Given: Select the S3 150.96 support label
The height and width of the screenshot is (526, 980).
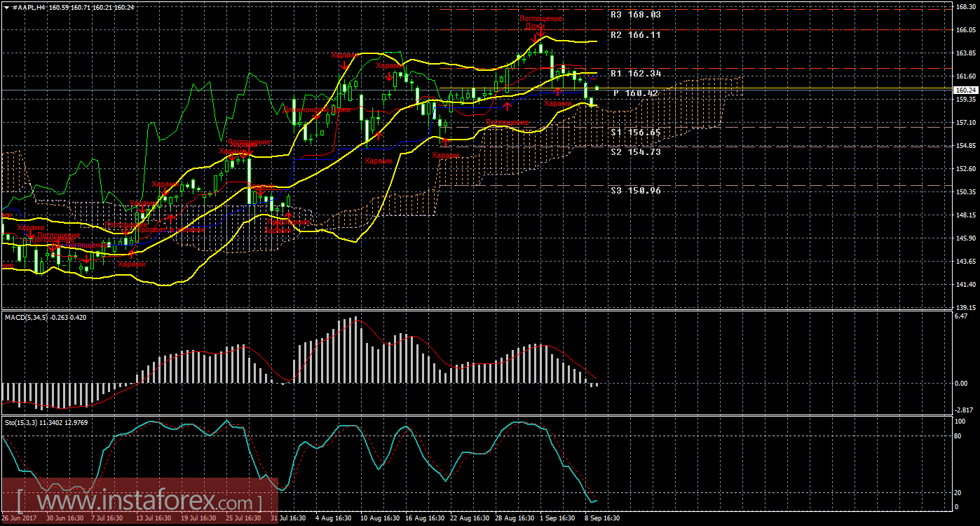Looking at the screenshot, I should click(635, 190).
